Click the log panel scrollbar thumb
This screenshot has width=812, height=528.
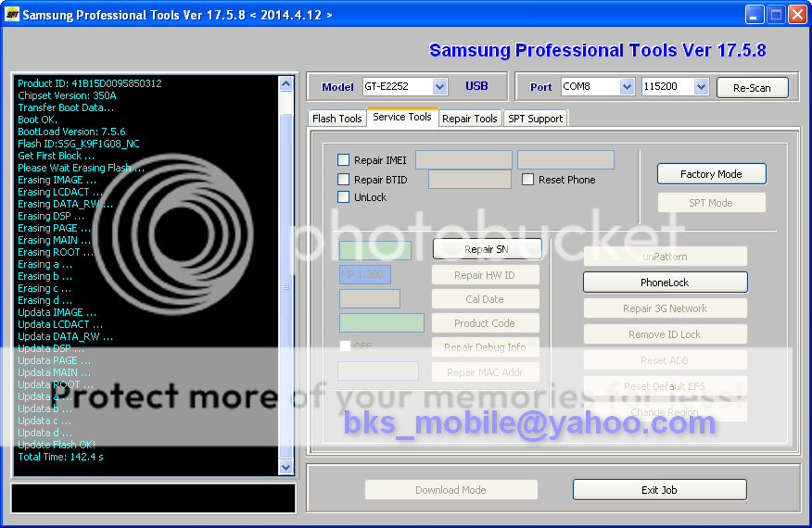click(285, 285)
